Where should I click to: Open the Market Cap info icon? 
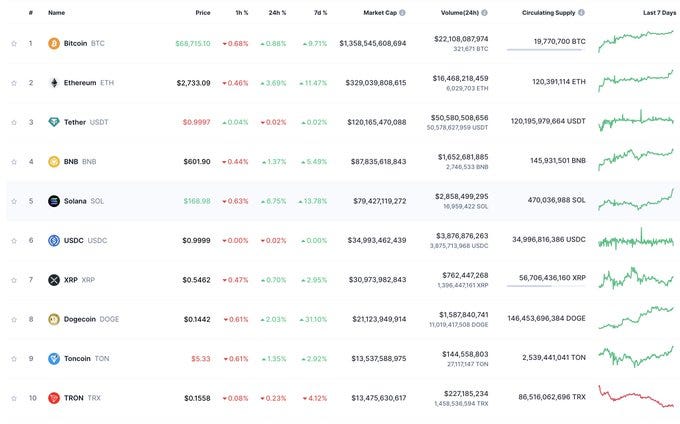[402, 13]
